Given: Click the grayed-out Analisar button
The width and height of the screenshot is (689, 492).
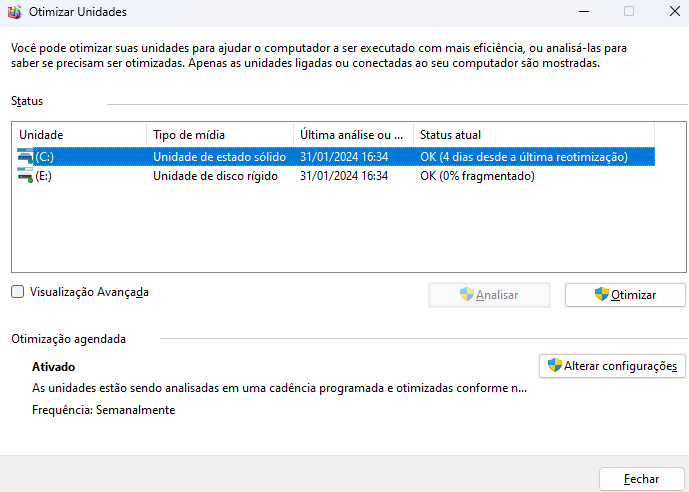Looking at the screenshot, I should tap(489, 295).
